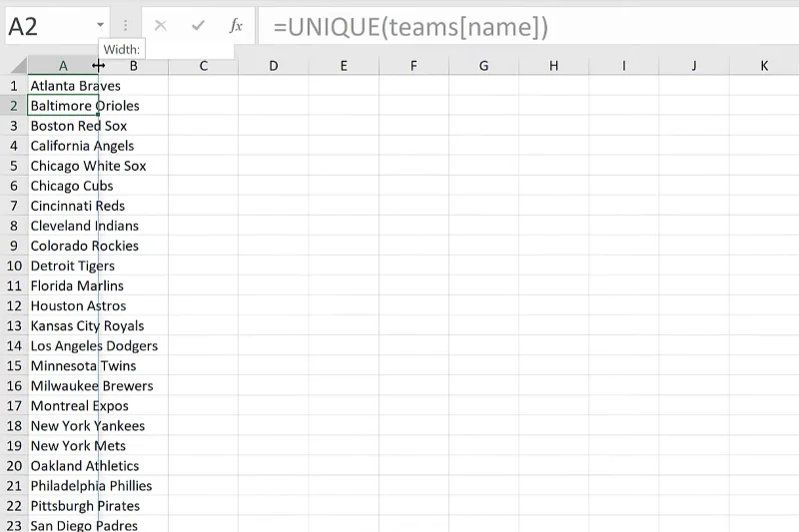Open the Name Box dropdown arrow
This screenshot has height=532, width=799.
tap(100, 25)
